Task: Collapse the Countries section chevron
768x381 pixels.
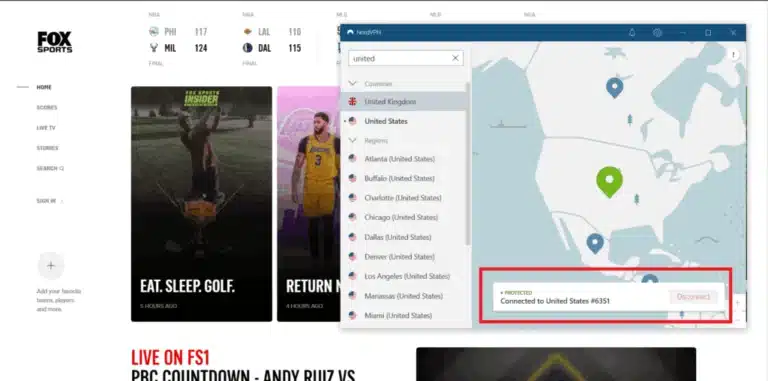Action: click(x=352, y=84)
